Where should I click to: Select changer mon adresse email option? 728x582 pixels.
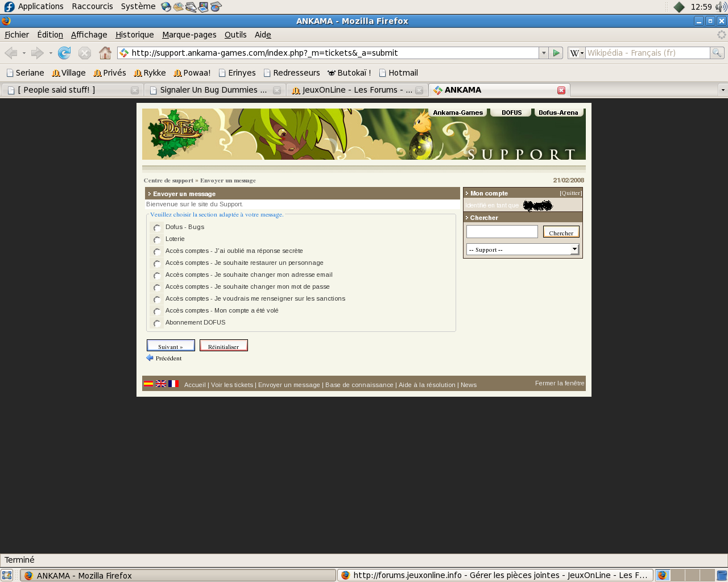[157, 275]
